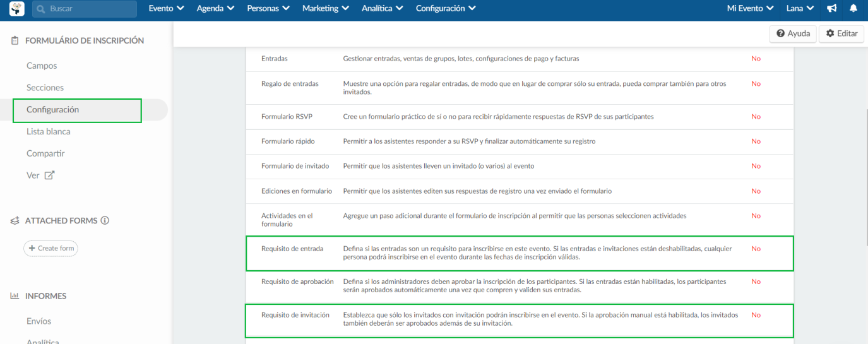Click the No value for Ediciones en formulario
This screenshot has width=868, height=344.
756,191
